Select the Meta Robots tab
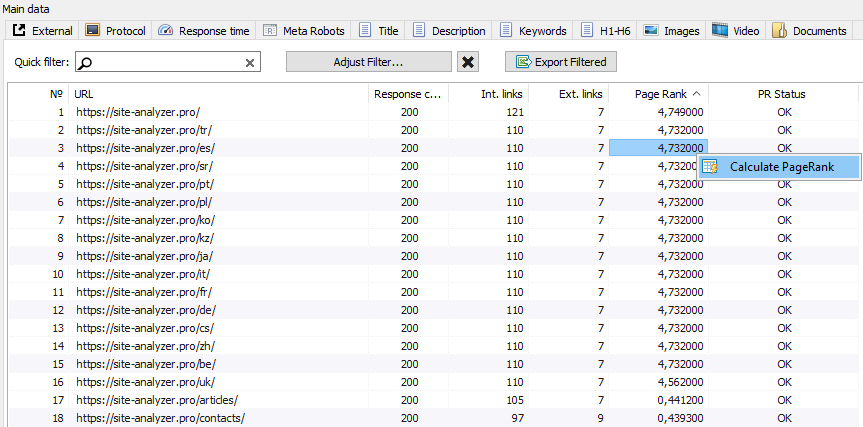 tap(304, 31)
